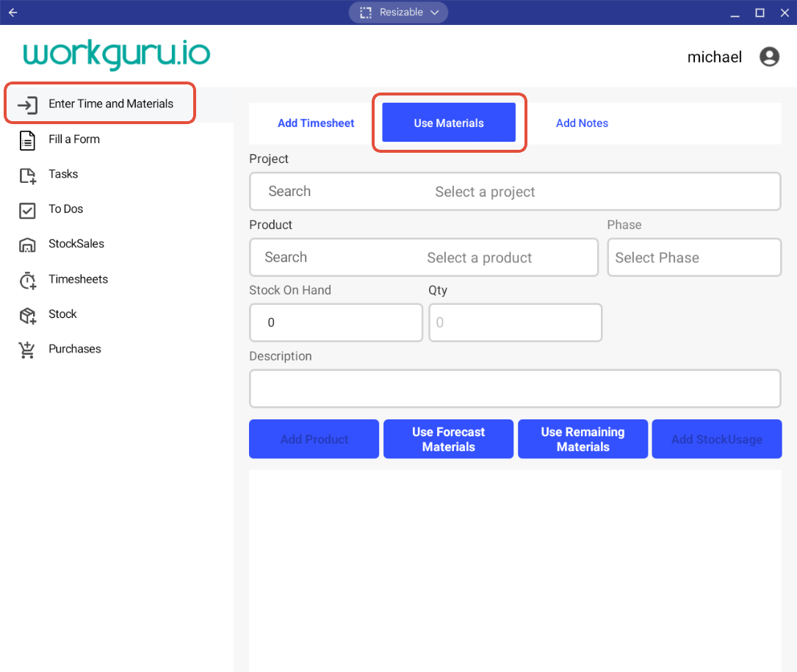
Task: Maximize the application window
Action: [x=760, y=12]
